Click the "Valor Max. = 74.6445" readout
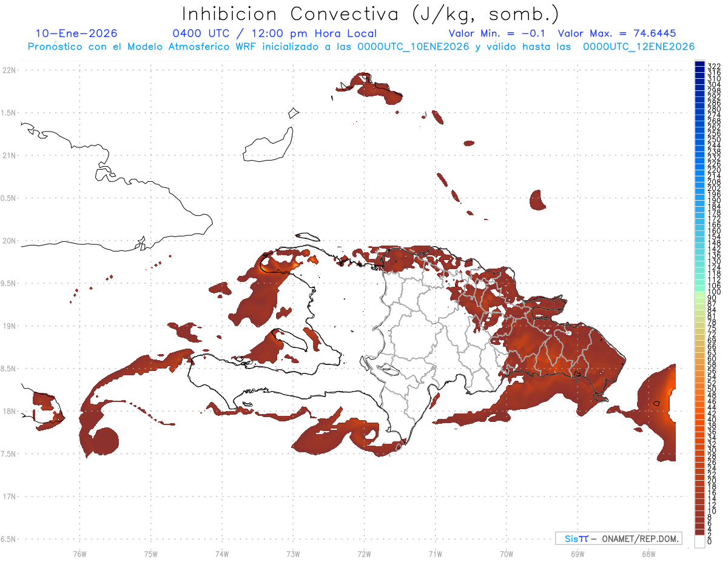 click(616, 33)
